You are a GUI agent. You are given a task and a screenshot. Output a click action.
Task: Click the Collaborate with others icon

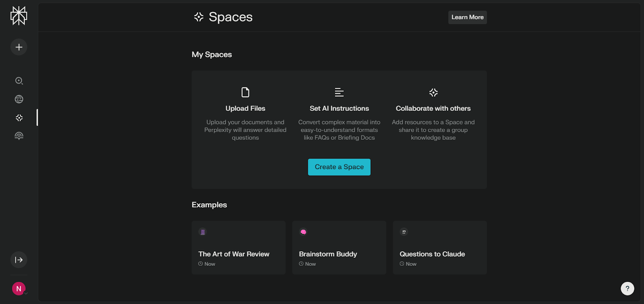click(433, 92)
